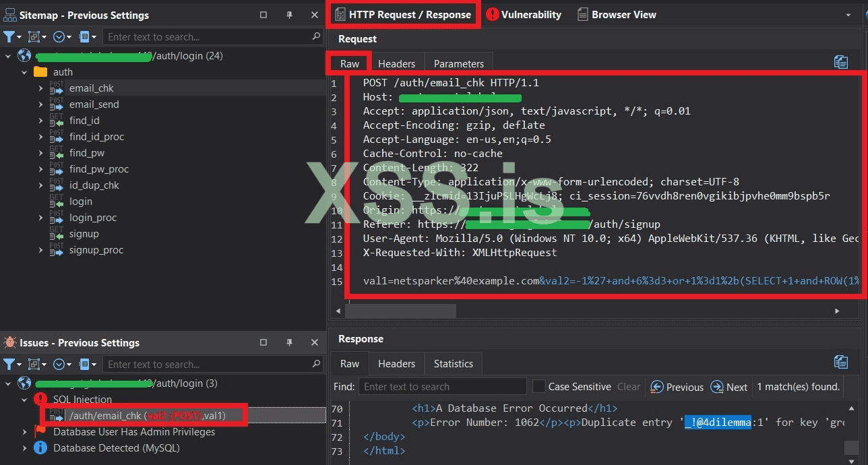
Task: Select id_dup_chk in the sitemap
Action: click(x=94, y=185)
